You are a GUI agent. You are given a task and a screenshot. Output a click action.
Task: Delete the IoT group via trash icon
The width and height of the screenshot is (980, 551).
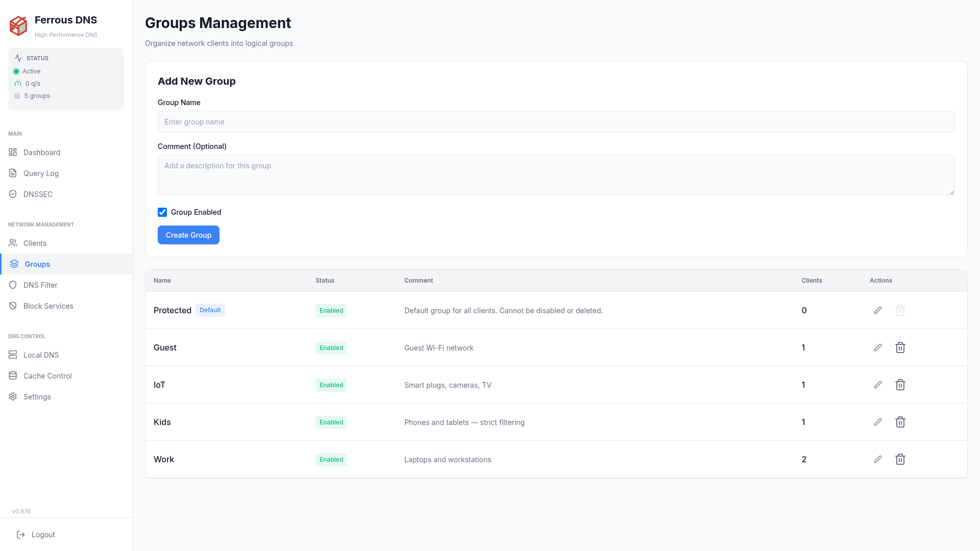point(900,385)
